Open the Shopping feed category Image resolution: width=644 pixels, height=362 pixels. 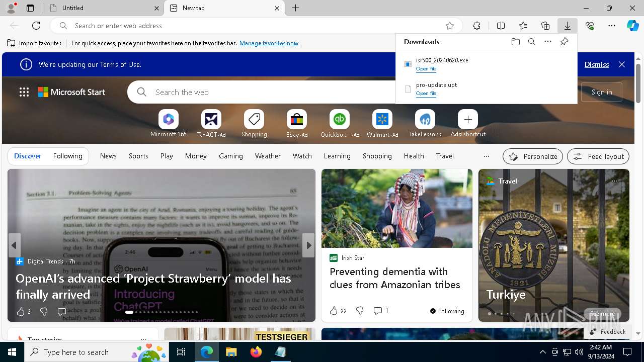coord(377,156)
